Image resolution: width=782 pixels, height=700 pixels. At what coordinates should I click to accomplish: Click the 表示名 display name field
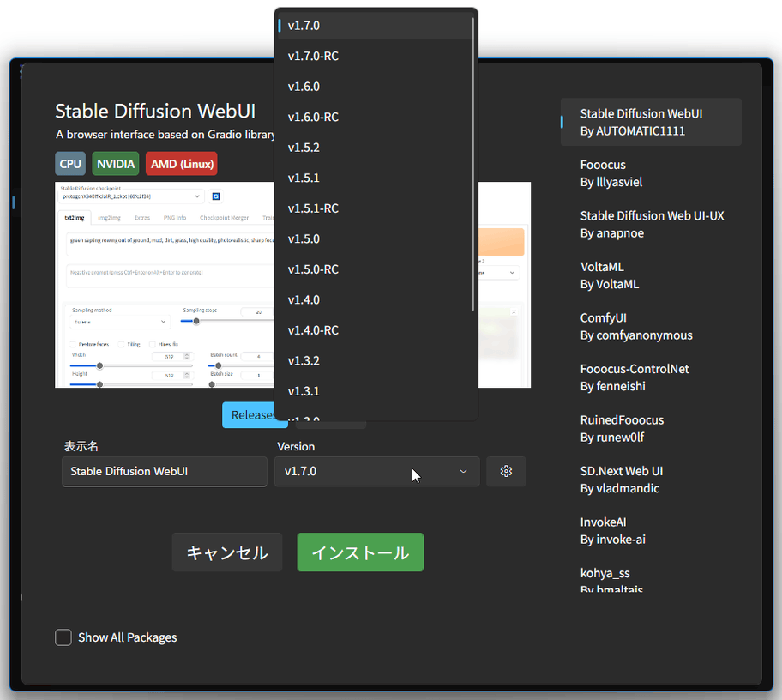coord(165,471)
